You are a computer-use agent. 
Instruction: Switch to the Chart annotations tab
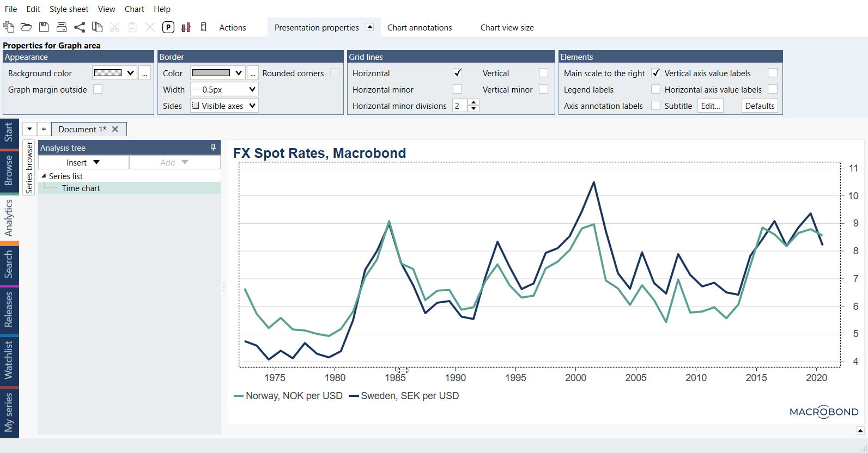coord(420,27)
